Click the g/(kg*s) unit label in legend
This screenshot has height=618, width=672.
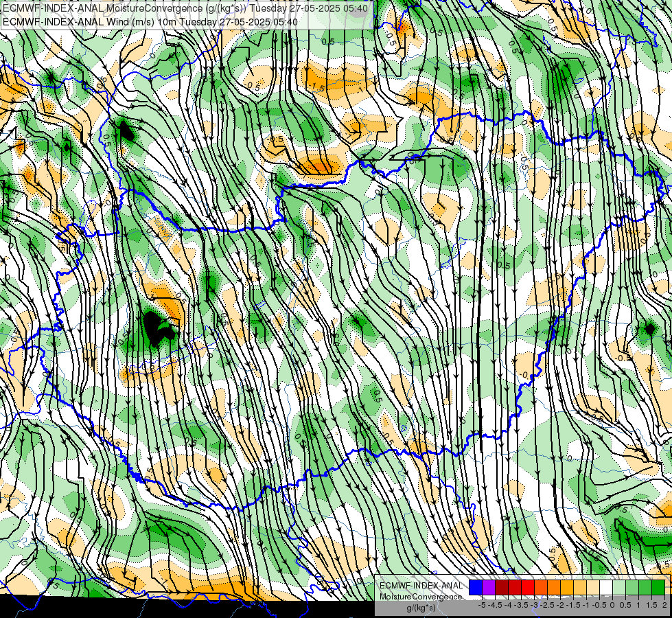pos(421,608)
